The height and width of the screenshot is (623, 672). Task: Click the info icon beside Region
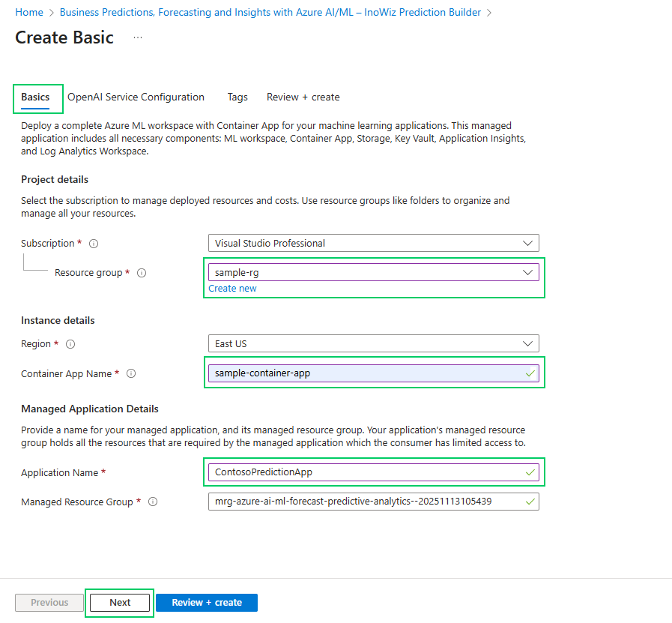[x=71, y=344]
